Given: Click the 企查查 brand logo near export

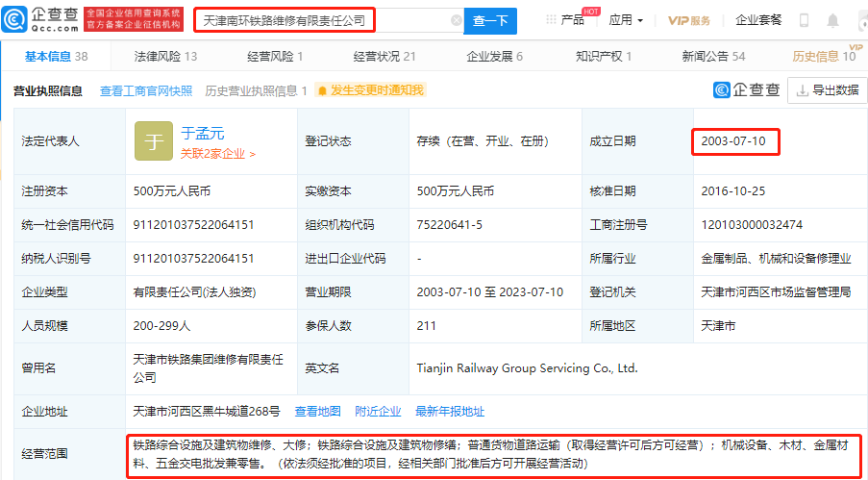Looking at the screenshot, I should 747,89.
